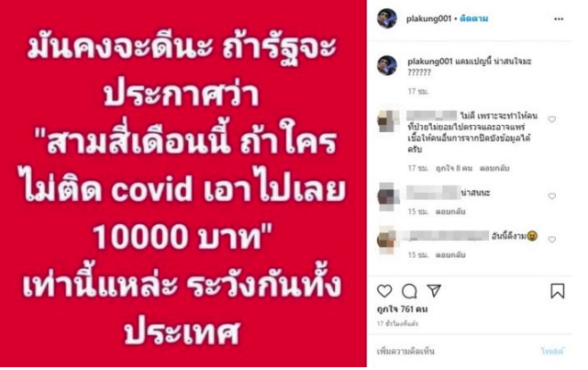Reply to the first comment via ตอบกลับ

pyautogui.click(x=494, y=169)
